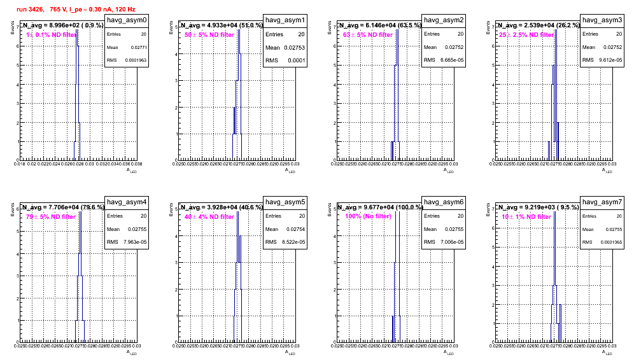Image resolution: width=634 pixels, height=364 pixels.
Task: Click the N_avg = 8.996e+02 label
Action: tap(62, 25)
